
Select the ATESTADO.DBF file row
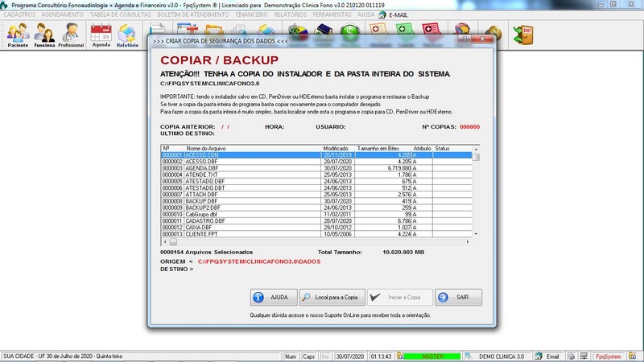click(316, 182)
